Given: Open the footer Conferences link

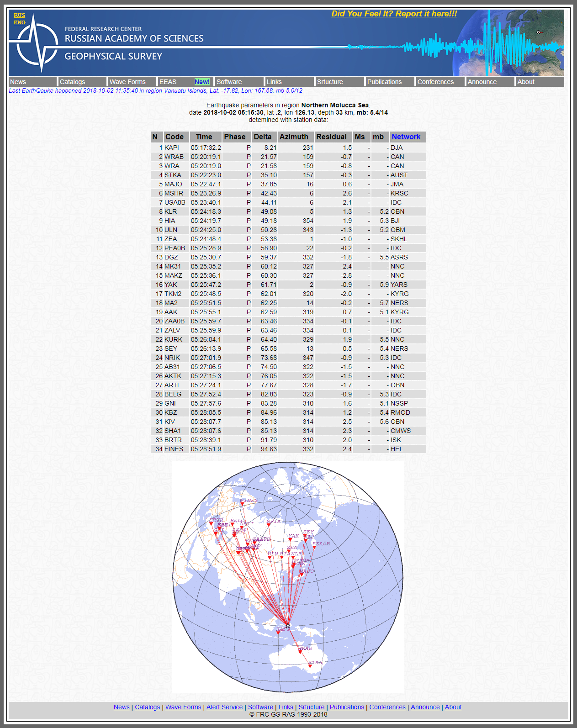Looking at the screenshot, I should tap(387, 707).
